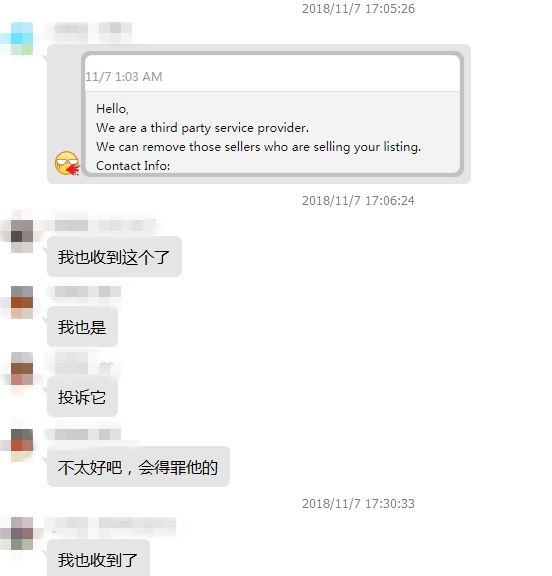Click the blurred sender name above '我也收到这个了'
This screenshot has height=576, width=552.
(102, 224)
